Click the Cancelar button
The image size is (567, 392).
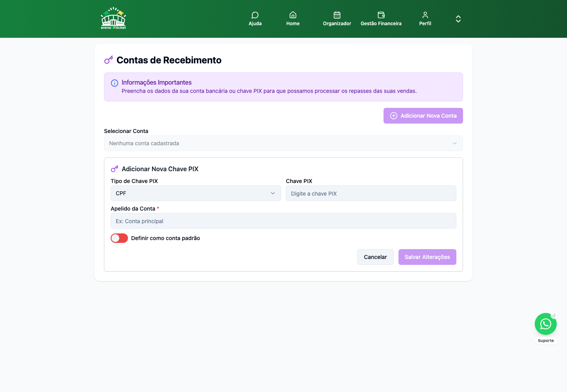coord(375,257)
